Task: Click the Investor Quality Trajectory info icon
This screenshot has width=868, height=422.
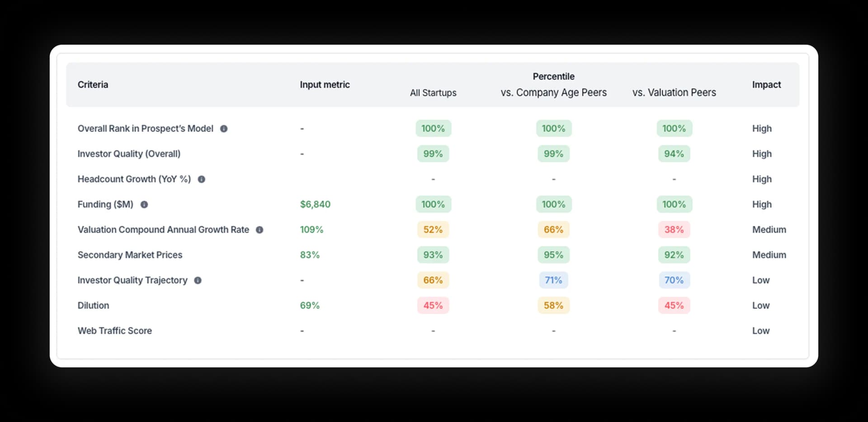Action: pos(198,280)
